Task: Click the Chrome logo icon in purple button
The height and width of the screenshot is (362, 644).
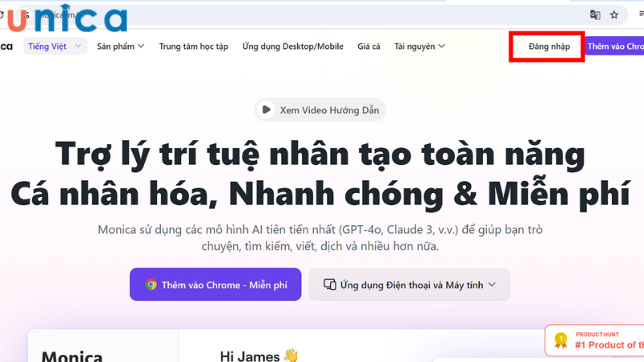Action: 151,285
